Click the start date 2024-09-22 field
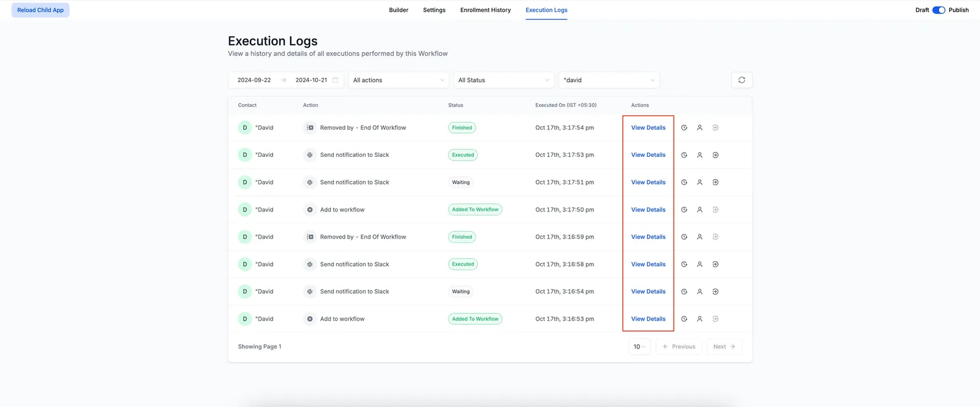 (x=254, y=80)
